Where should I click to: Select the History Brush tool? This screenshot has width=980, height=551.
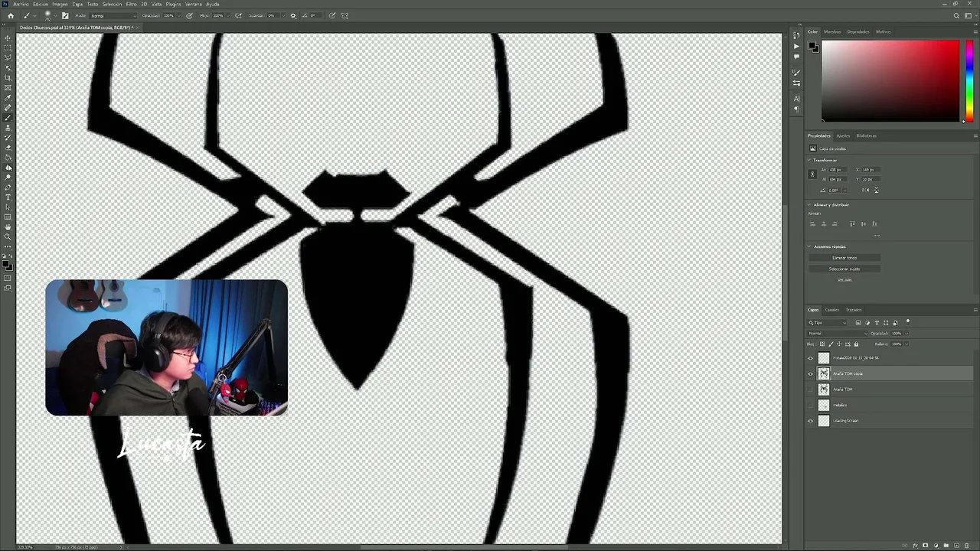8,137
